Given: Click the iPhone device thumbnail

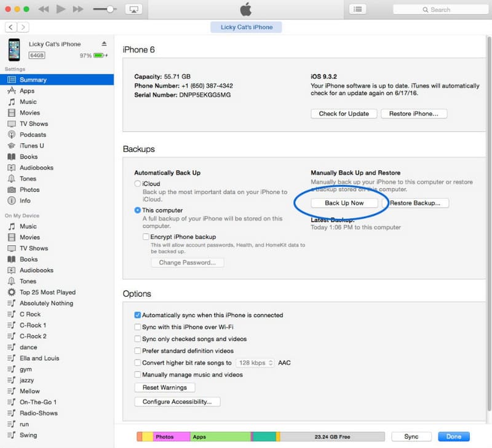Looking at the screenshot, I should click(x=14, y=50).
